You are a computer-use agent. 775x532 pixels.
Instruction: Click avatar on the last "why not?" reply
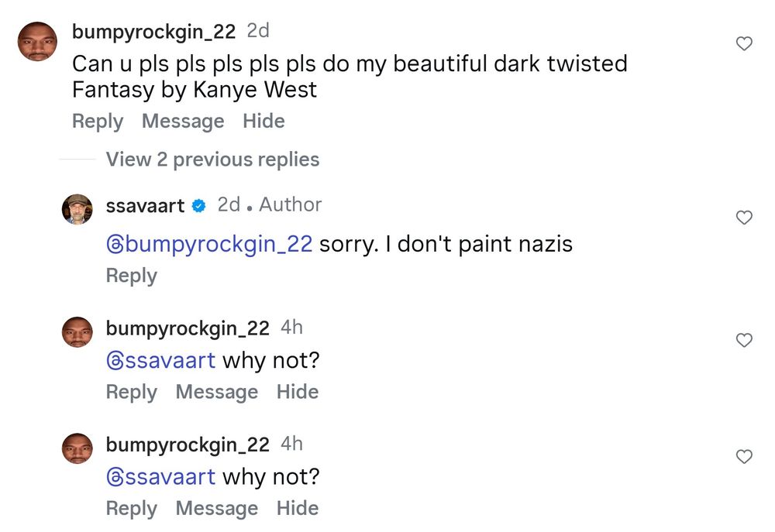77,448
